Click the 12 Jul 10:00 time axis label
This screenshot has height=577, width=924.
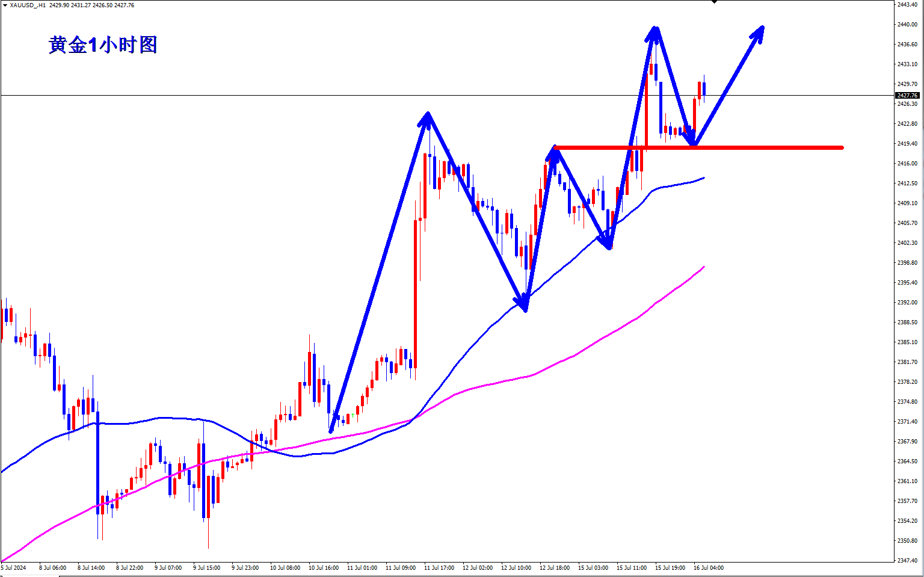click(516, 567)
